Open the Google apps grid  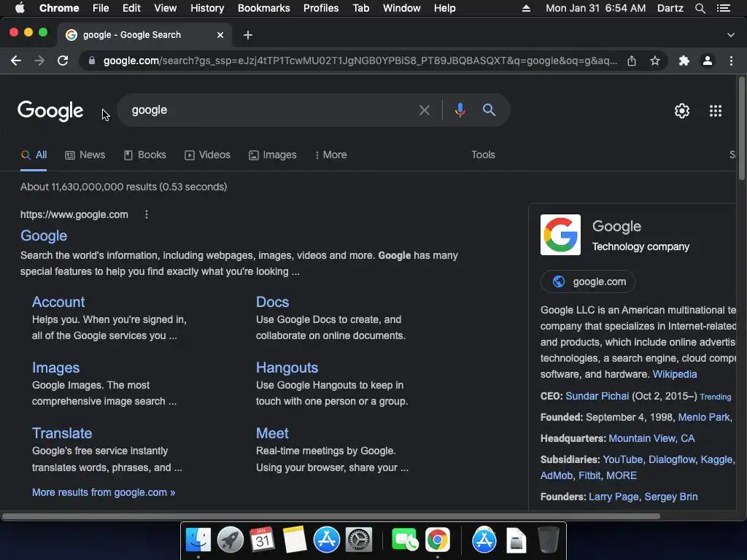(716, 111)
